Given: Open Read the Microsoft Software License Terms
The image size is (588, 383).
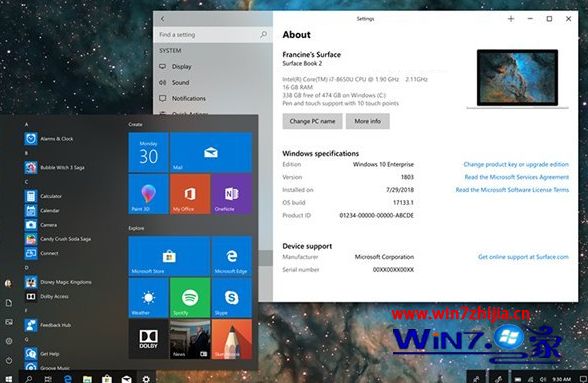Looking at the screenshot, I should [512, 190].
